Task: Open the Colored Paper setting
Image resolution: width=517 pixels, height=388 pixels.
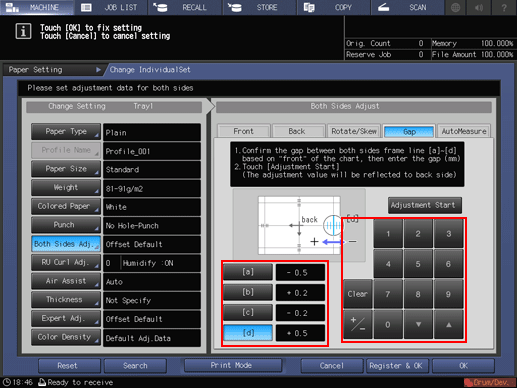Action: coord(66,206)
